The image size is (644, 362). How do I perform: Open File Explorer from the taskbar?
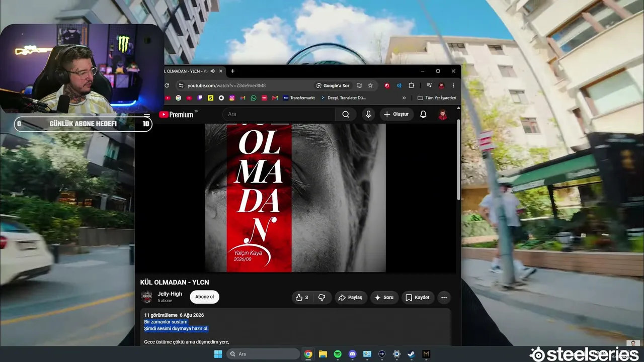(x=323, y=354)
